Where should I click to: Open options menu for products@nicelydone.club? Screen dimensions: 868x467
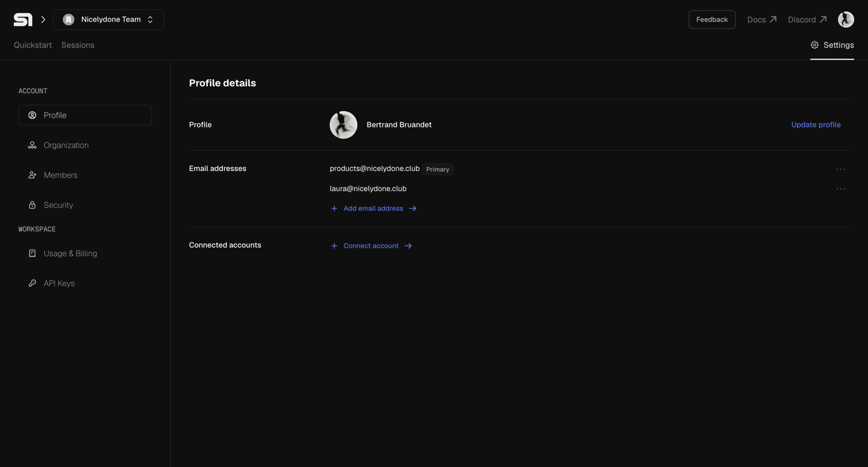[x=840, y=169]
